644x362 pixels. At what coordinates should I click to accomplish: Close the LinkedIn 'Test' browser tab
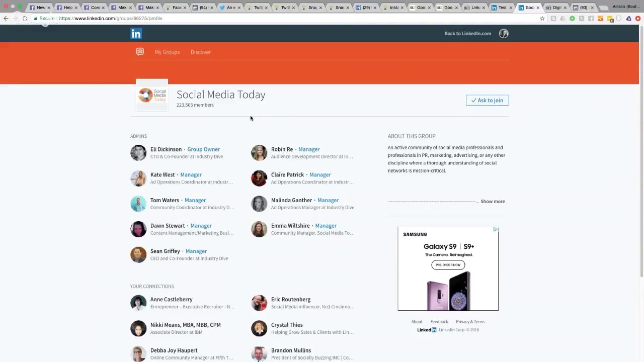coord(511,8)
